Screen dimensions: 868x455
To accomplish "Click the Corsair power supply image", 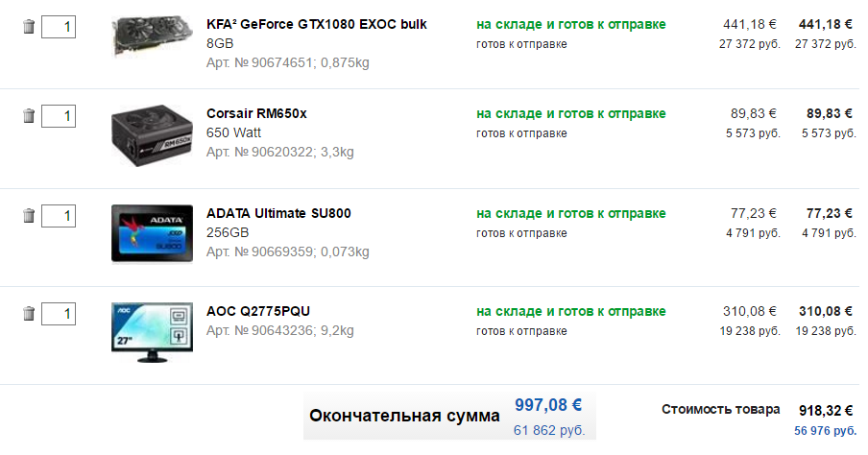I will click(152, 133).
